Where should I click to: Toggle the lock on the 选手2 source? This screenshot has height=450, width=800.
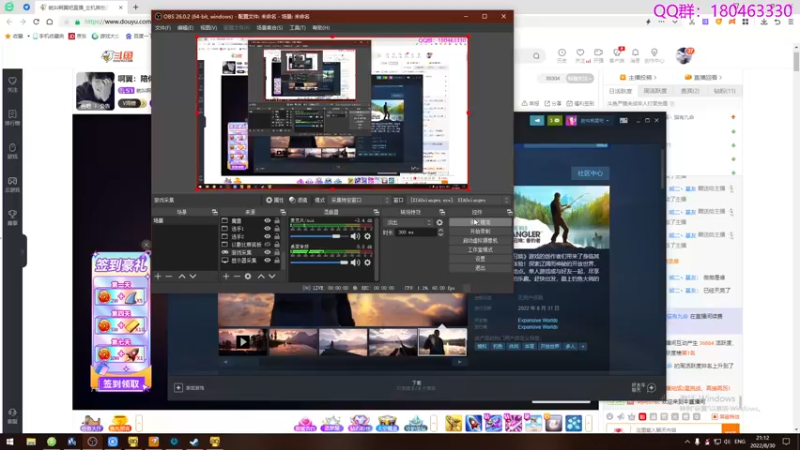(277, 237)
